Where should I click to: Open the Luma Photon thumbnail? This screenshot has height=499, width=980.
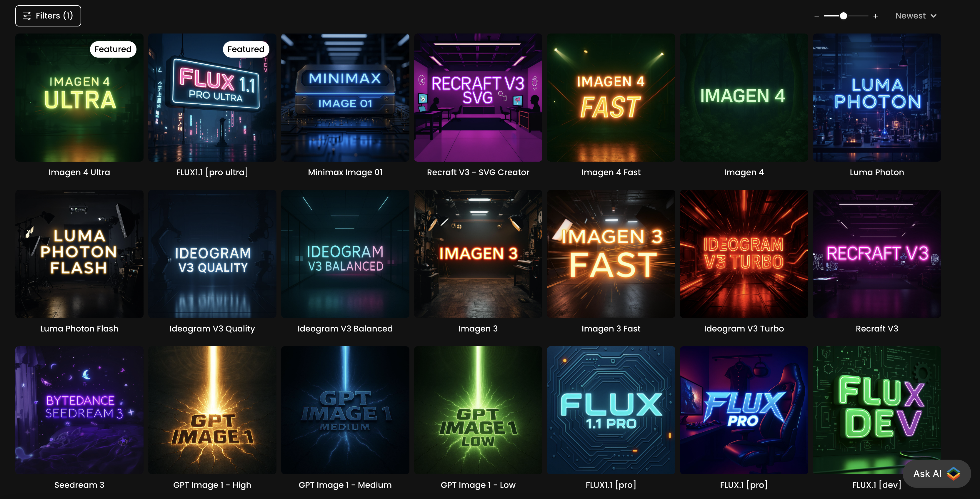coord(877,97)
